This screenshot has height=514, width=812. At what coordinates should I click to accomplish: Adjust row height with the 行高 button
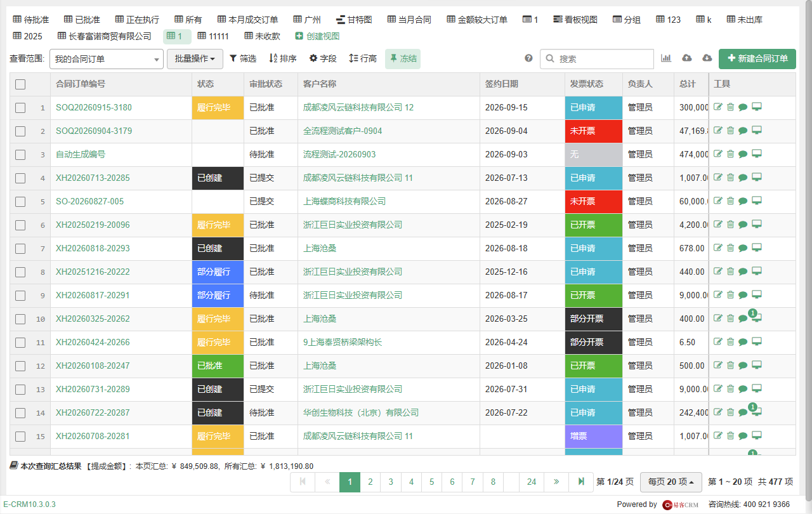(x=363, y=59)
